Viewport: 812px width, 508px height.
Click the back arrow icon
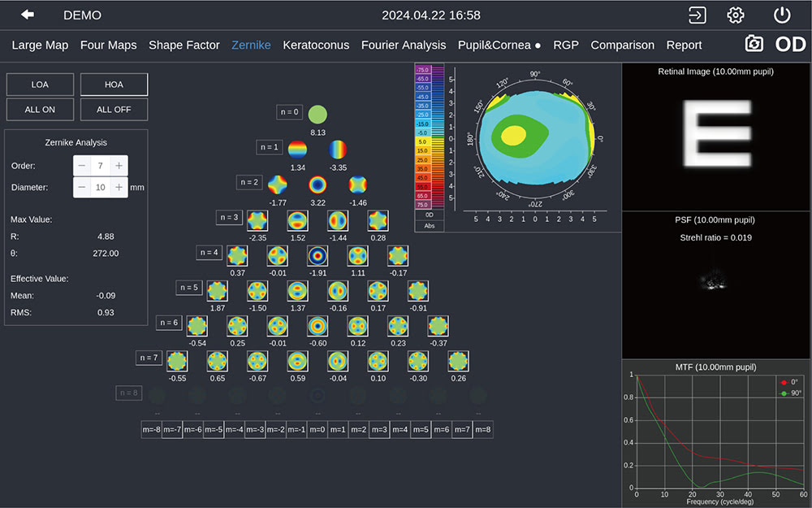point(28,15)
